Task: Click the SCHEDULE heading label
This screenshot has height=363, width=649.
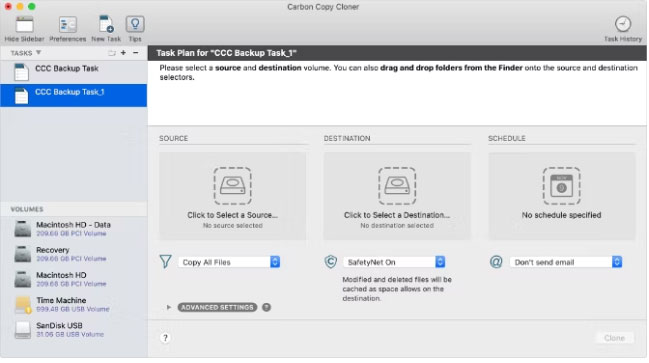Action: 507,138
